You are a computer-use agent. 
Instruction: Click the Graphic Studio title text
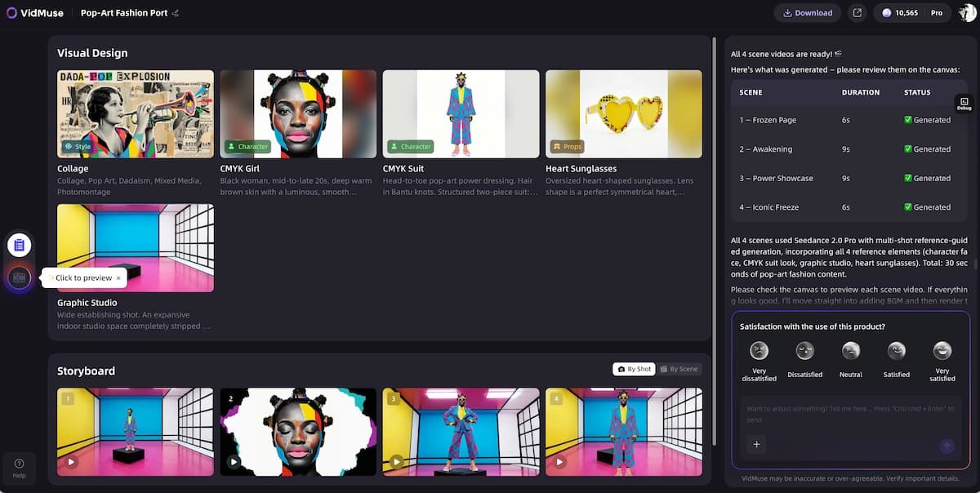pos(87,303)
